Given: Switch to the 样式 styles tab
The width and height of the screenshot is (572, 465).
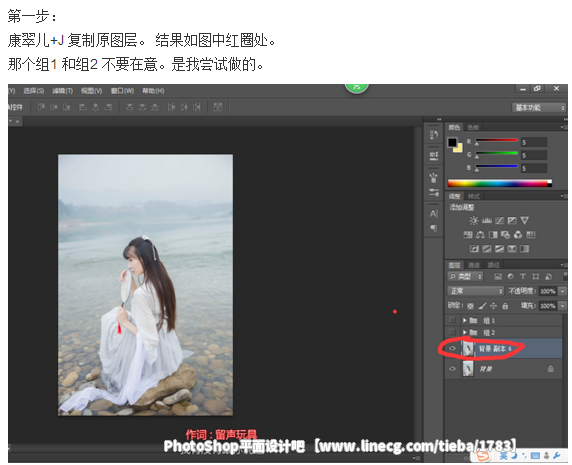Looking at the screenshot, I should (474, 197).
